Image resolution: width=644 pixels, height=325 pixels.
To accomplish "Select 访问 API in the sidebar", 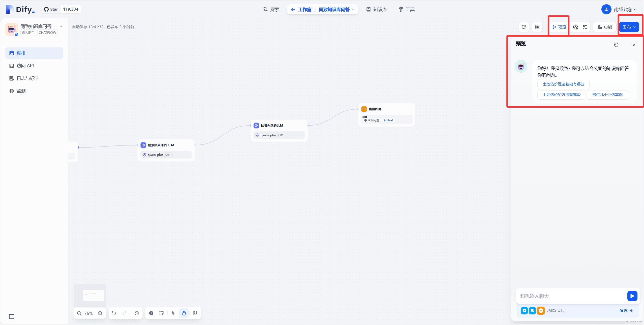I will click(25, 66).
